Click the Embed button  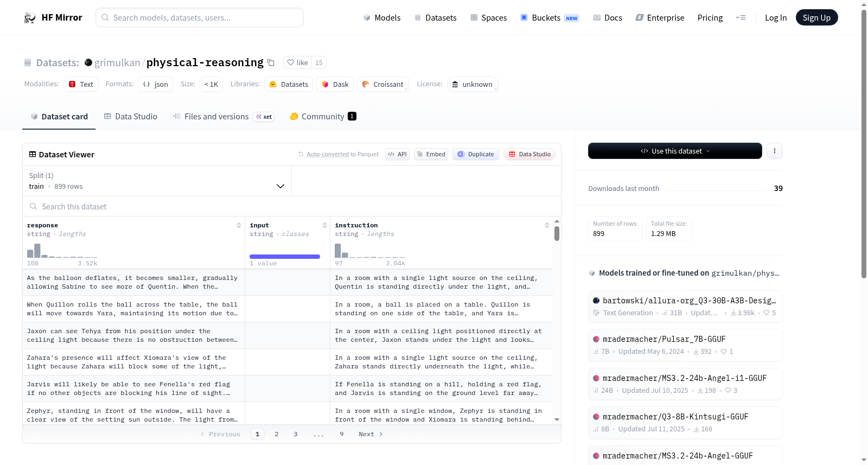(431, 154)
